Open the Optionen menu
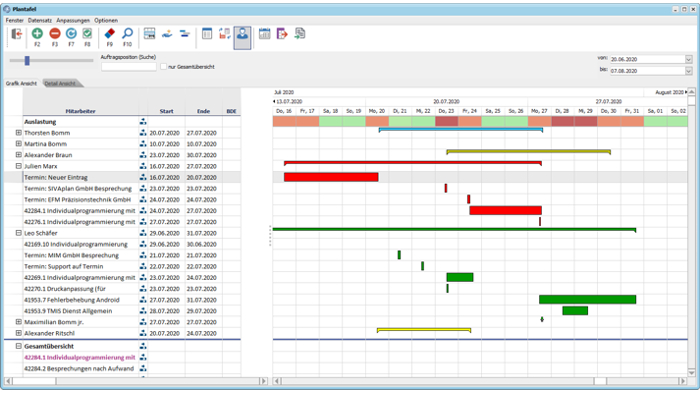The height and width of the screenshot is (394, 700). [x=106, y=21]
